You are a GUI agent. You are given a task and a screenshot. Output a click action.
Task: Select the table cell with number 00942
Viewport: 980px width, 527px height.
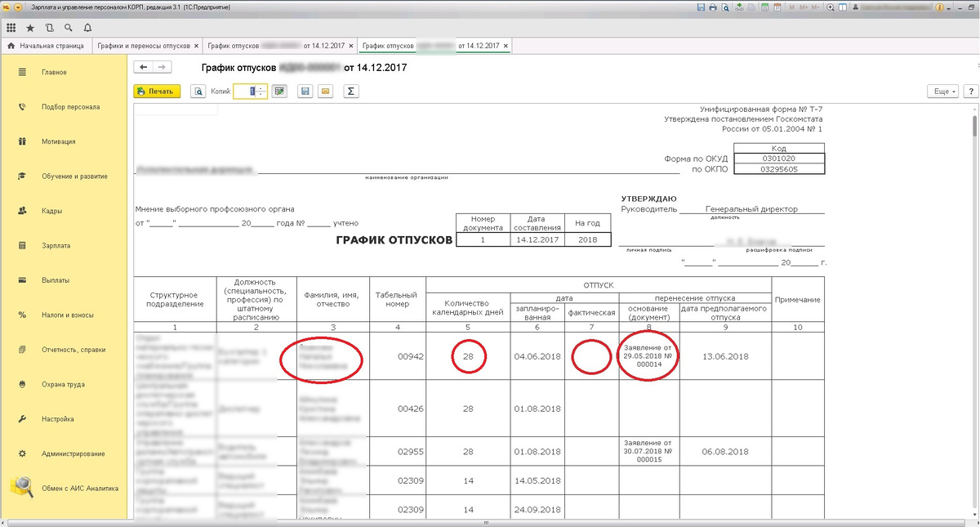tap(396, 356)
